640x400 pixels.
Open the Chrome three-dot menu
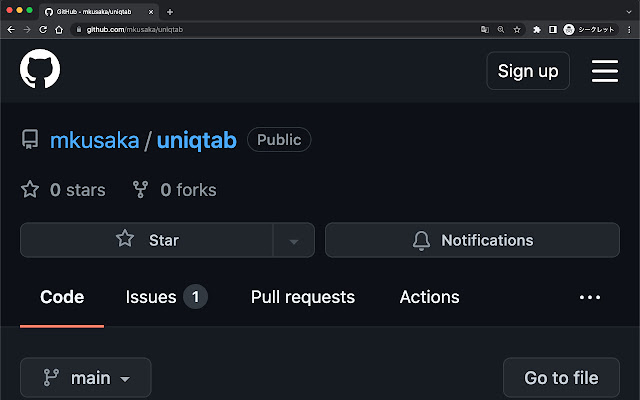pos(629,29)
